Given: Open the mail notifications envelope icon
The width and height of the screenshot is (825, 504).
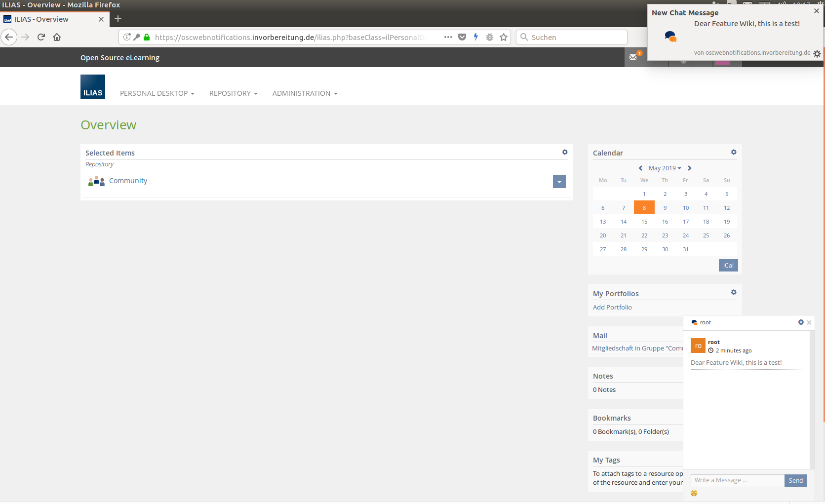Looking at the screenshot, I should coord(633,57).
